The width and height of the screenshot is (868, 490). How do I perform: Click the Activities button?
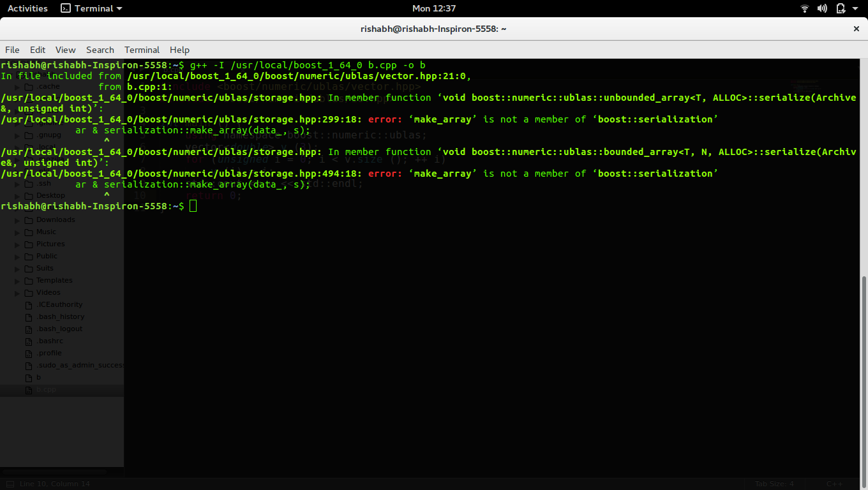(x=27, y=8)
